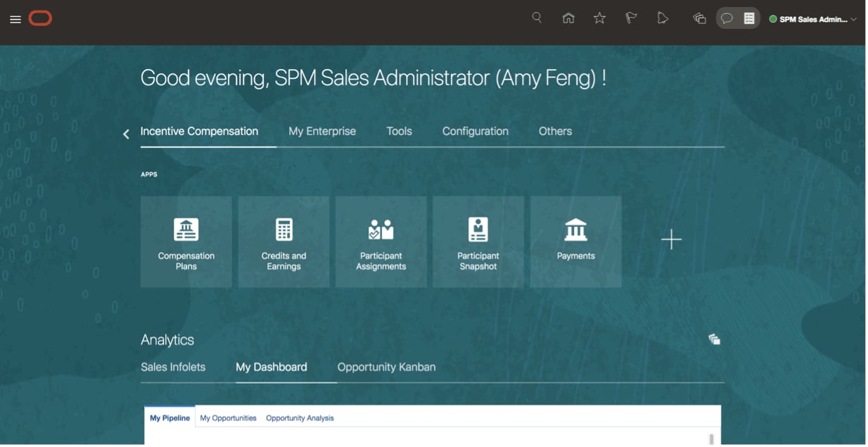Open Participant Snapshot app
This screenshot has width=868, height=447.
pyautogui.click(x=478, y=241)
